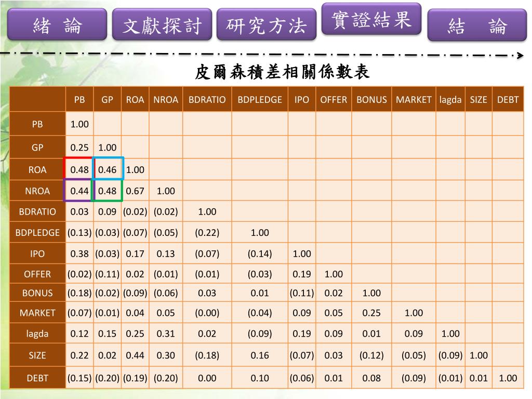Select the NROA–ROA cell showing 0.67
532x399 pixels.
click(135, 191)
